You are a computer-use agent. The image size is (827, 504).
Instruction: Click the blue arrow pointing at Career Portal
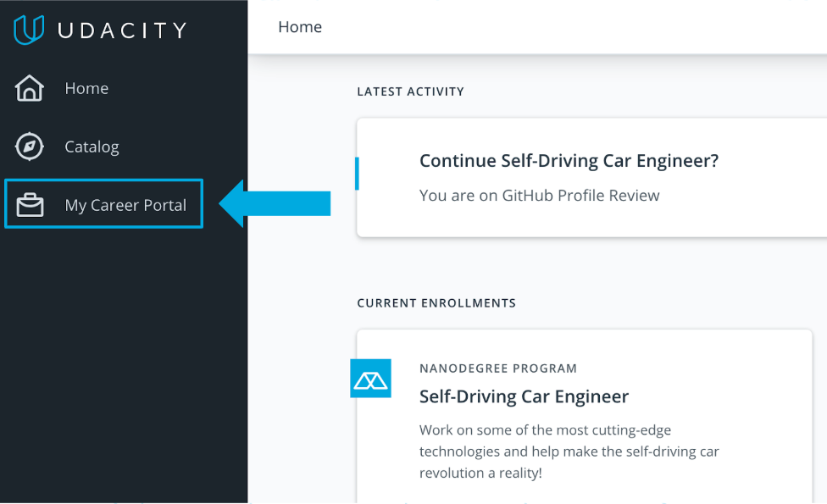pos(275,203)
